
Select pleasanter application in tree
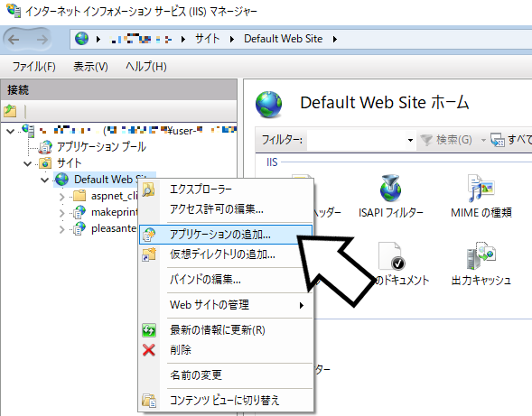(114, 228)
